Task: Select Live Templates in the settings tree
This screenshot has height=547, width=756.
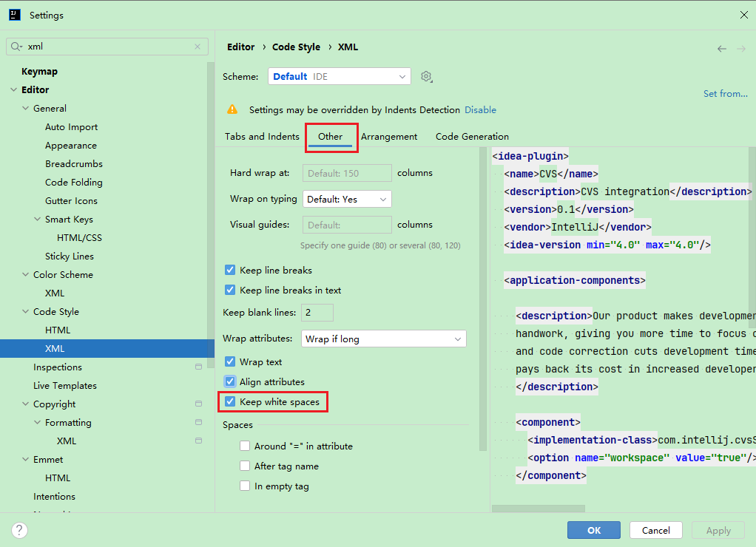Action: [65, 386]
